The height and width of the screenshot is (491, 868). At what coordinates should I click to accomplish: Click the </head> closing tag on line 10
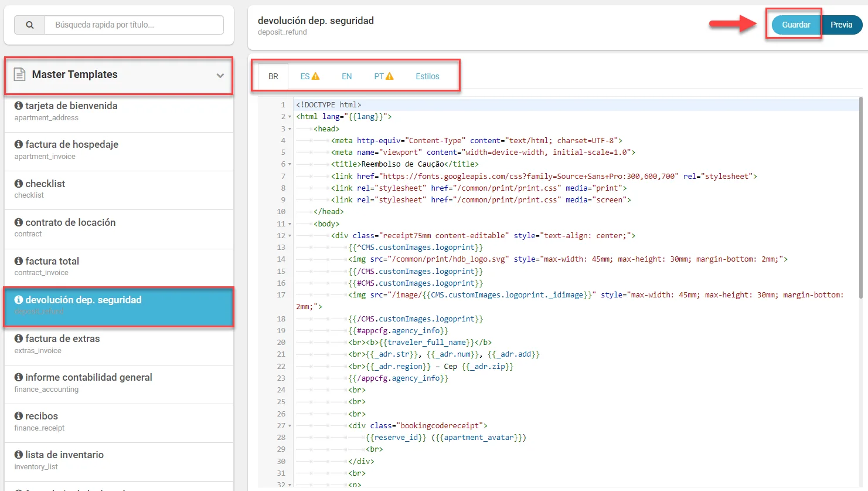point(329,212)
